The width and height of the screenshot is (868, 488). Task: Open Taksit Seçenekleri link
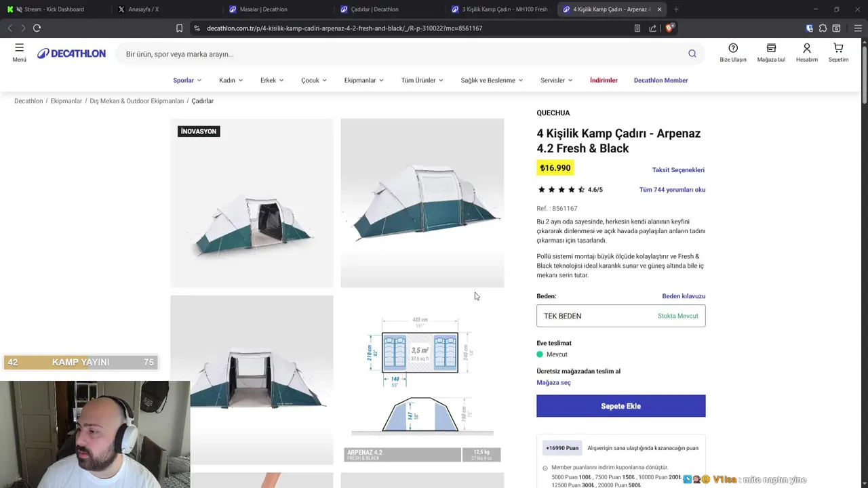tap(678, 170)
